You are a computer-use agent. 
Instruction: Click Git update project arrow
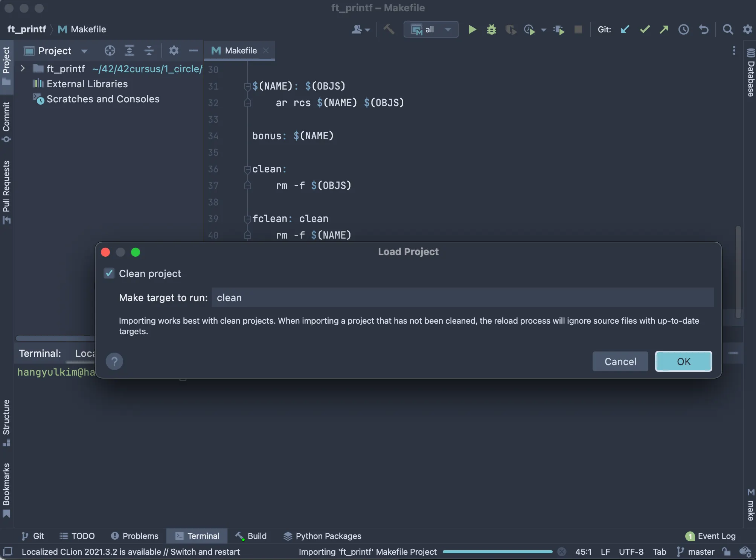[x=625, y=29]
